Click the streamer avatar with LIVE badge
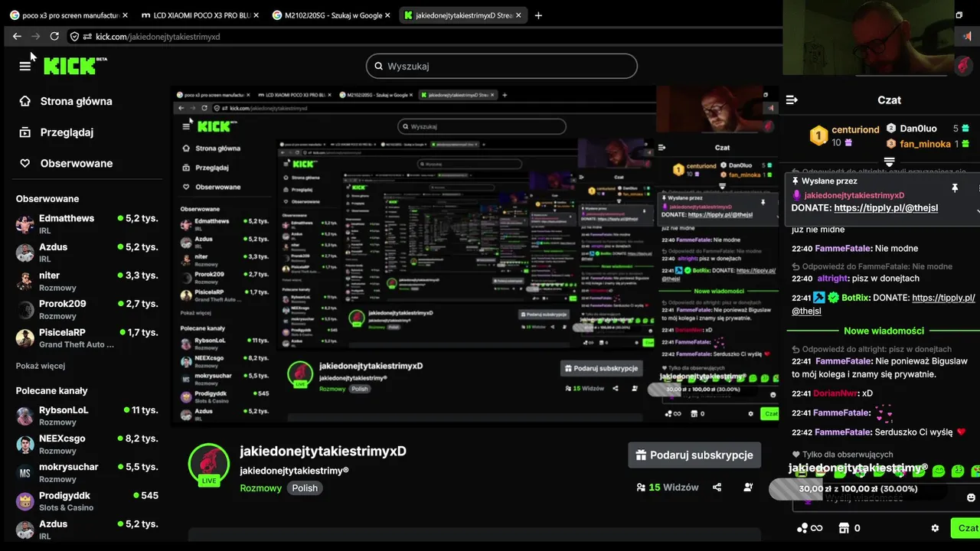The width and height of the screenshot is (980, 551). point(209,465)
